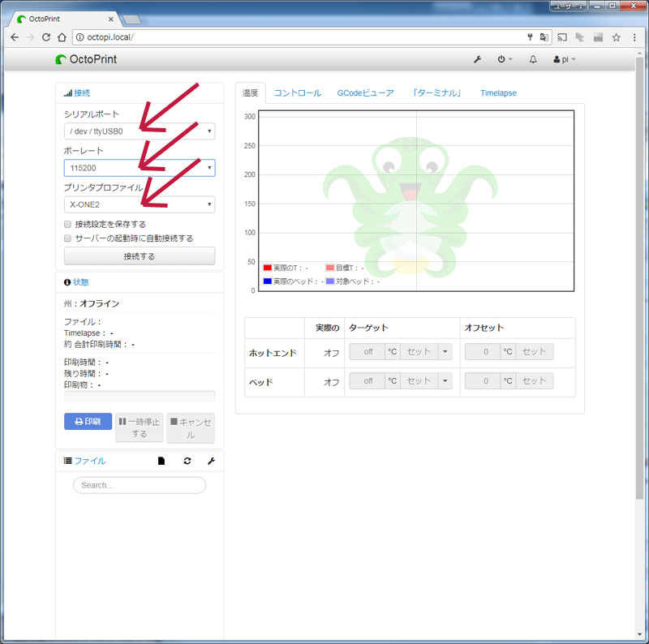Click the キャンセル cancel button
This screenshot has width=649, height=644.
point(191,428)
